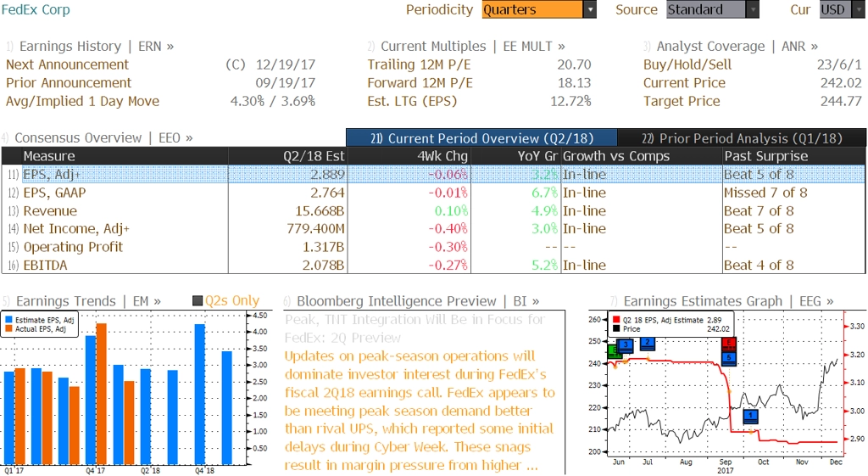Click the Forward 12M P/E value 18.13
Viewport: 868px width, 476px height.
coord(574,82)
